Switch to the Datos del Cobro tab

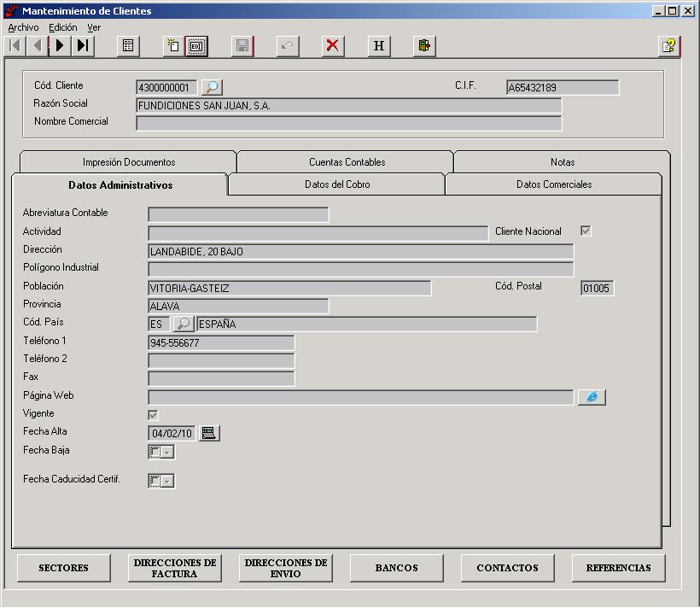pos(337,184)
